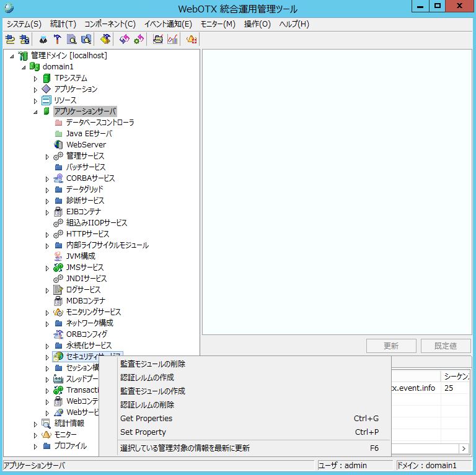Select Get Properties in context menu

pos(146,419)
